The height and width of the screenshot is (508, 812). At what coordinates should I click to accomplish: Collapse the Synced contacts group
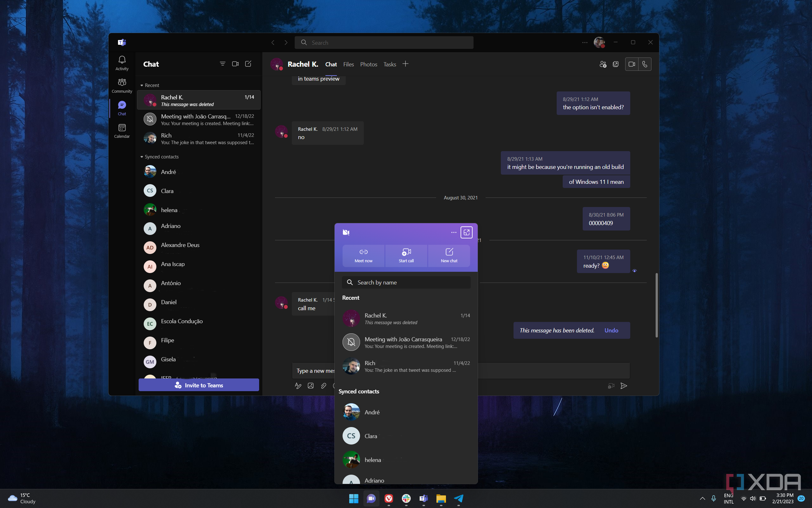[x=159, y=157]
